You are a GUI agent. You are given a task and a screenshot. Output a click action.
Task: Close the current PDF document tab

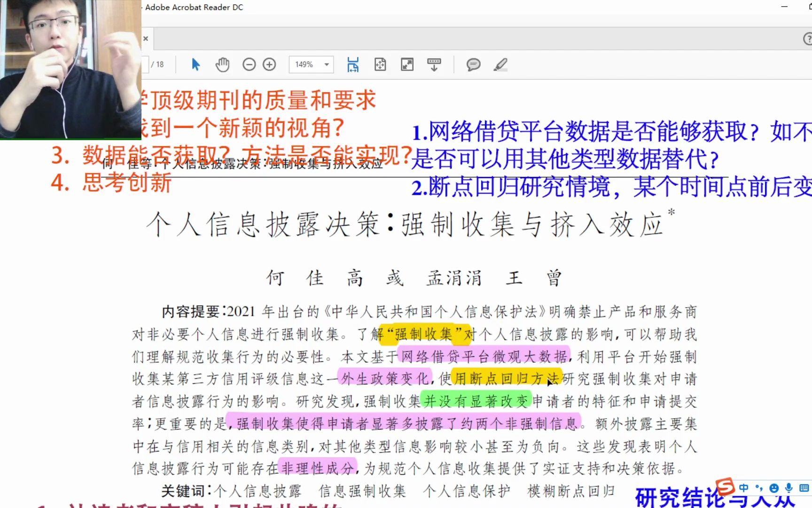(x=146, y=39)
